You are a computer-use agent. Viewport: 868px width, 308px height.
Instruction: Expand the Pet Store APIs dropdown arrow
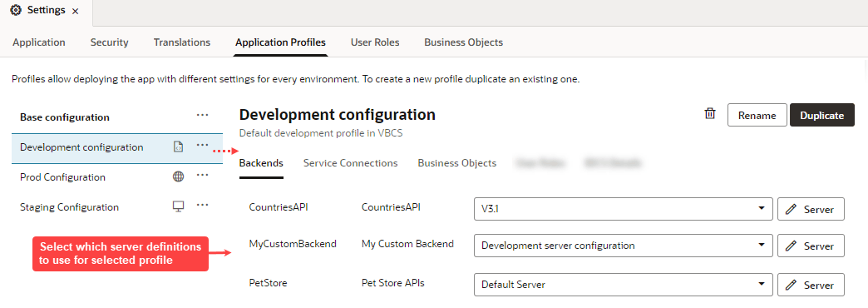(x=762, y=285)
